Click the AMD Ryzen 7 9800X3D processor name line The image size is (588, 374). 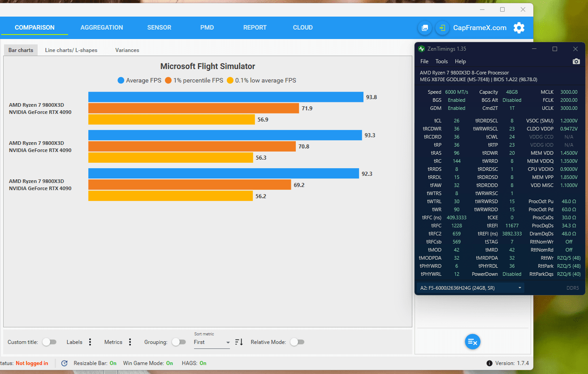pos(464,73)
